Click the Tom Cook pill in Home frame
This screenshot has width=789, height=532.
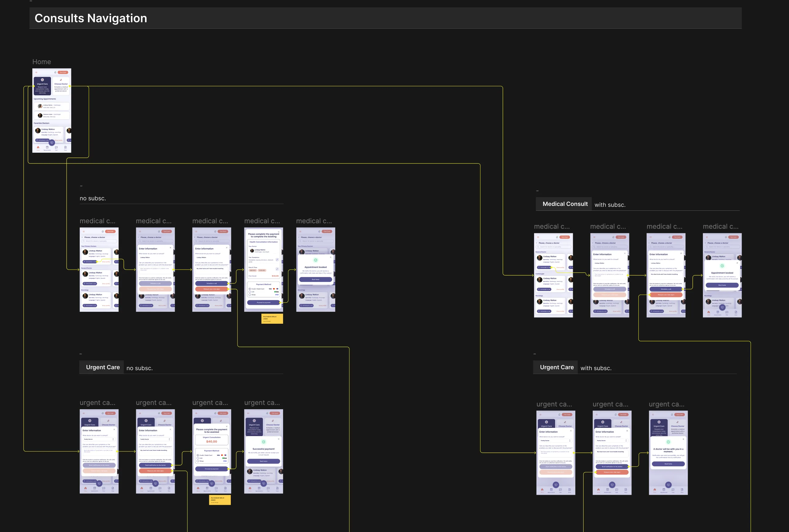tap(63, 72)
